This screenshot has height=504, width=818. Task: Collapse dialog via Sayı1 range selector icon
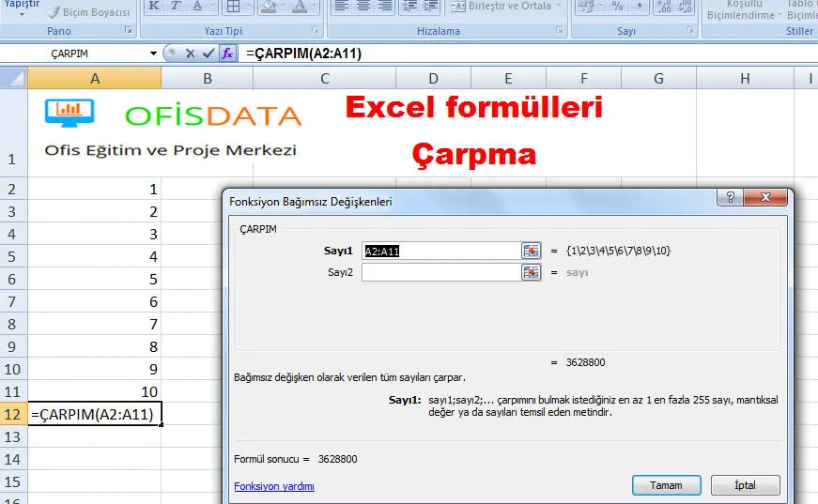point(532,251)
